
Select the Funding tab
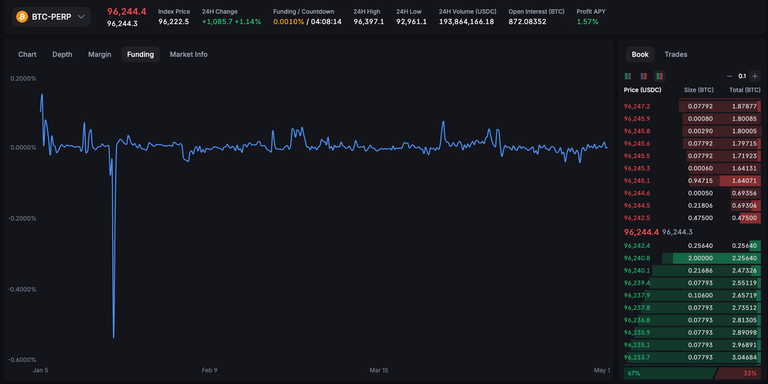141,54
